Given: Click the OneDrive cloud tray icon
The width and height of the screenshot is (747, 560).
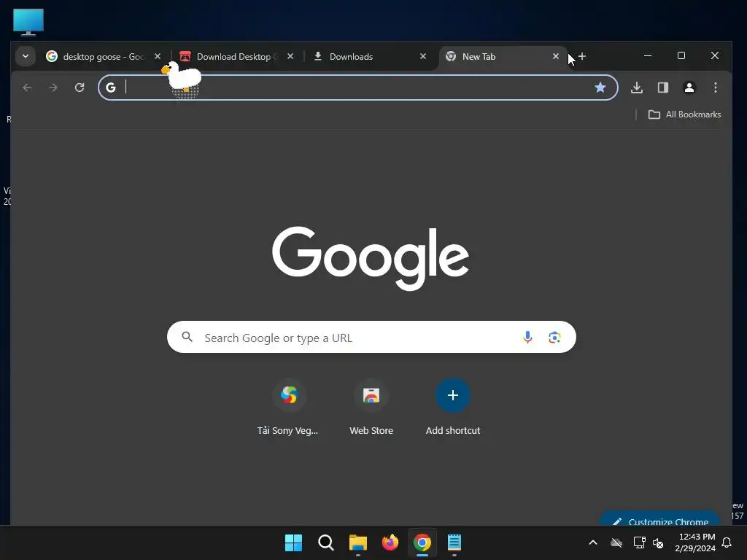Looking at the screenshot, I should click(x=616, y=542).
